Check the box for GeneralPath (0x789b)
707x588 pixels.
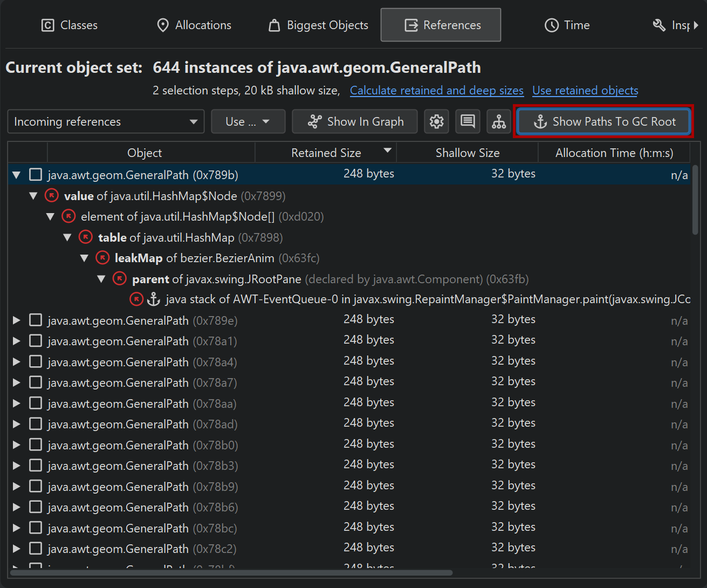36,175
